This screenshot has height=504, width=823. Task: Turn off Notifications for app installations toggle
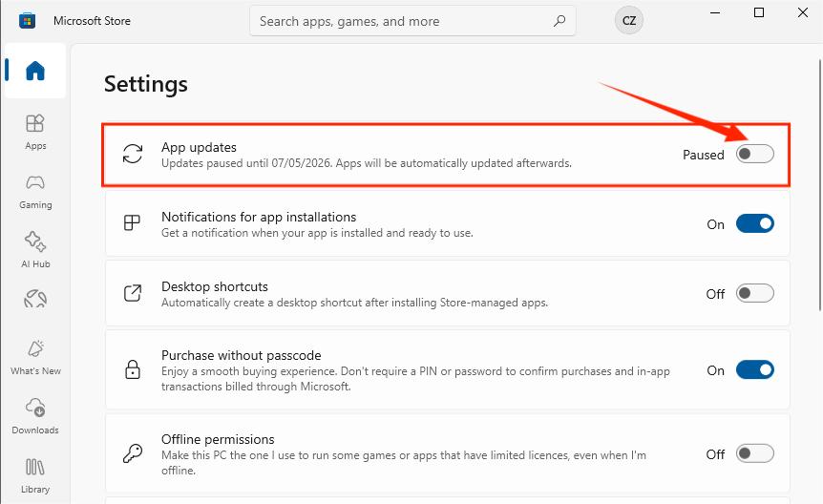(755, 223)
